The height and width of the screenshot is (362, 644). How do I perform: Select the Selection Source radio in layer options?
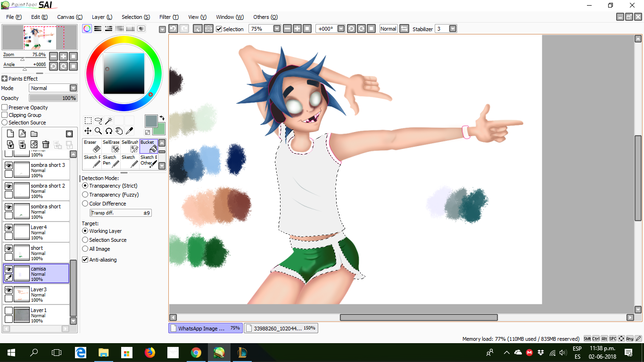5,123
